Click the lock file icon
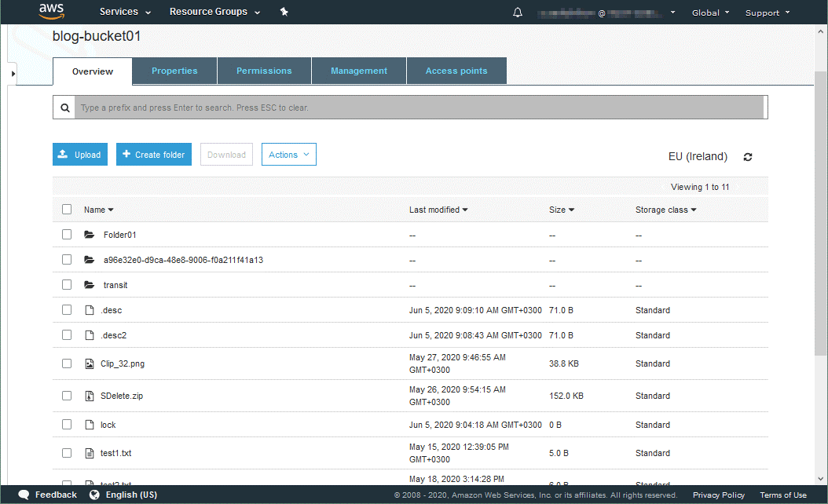This screenshot has width=828, height=504. click(x=90, y=424)
